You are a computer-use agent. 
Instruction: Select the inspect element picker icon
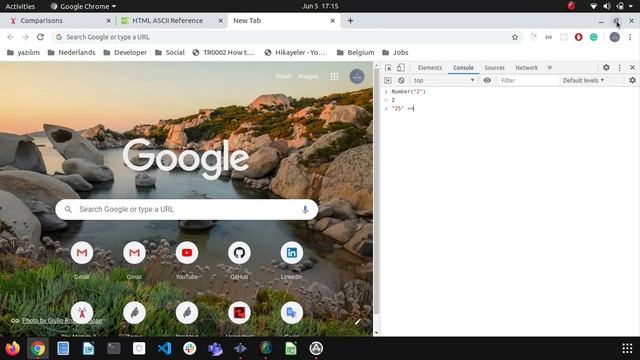(388, 68)
